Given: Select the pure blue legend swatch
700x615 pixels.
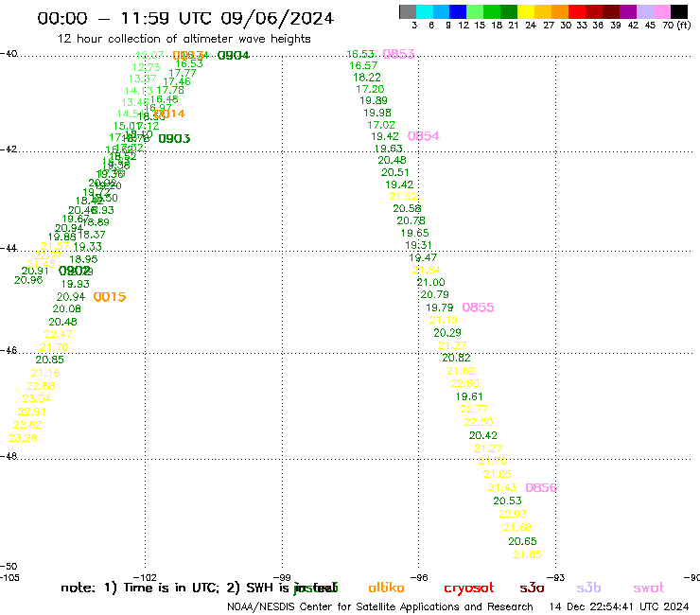Looking at the screenshot, I should tap(458, 11).
